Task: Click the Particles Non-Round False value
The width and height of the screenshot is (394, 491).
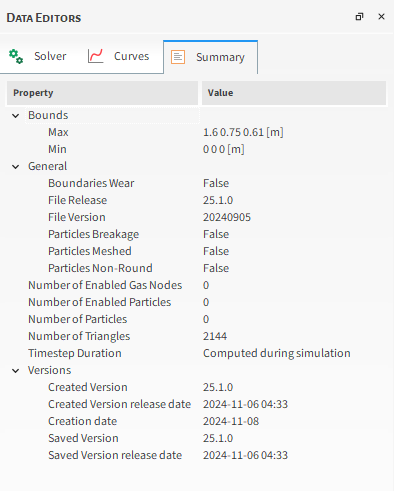Action: click(216, 268)
